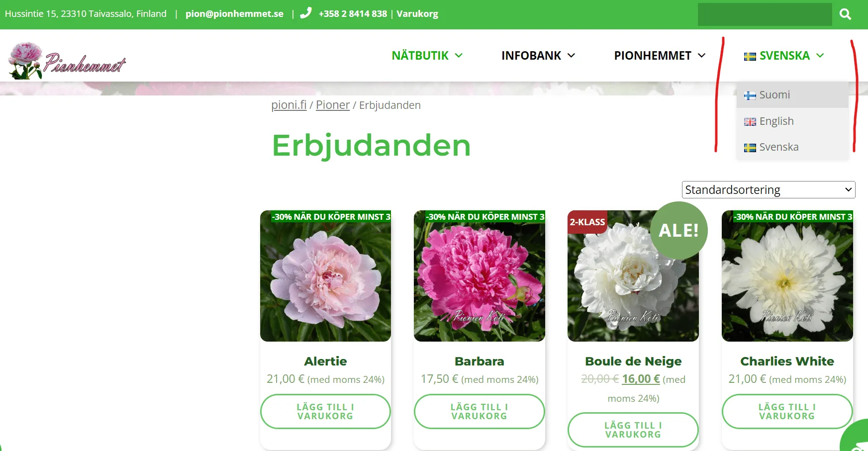Expand the INFOBANK menu
Viewport: 868px width, 451px height.
[x=538, y=56]
